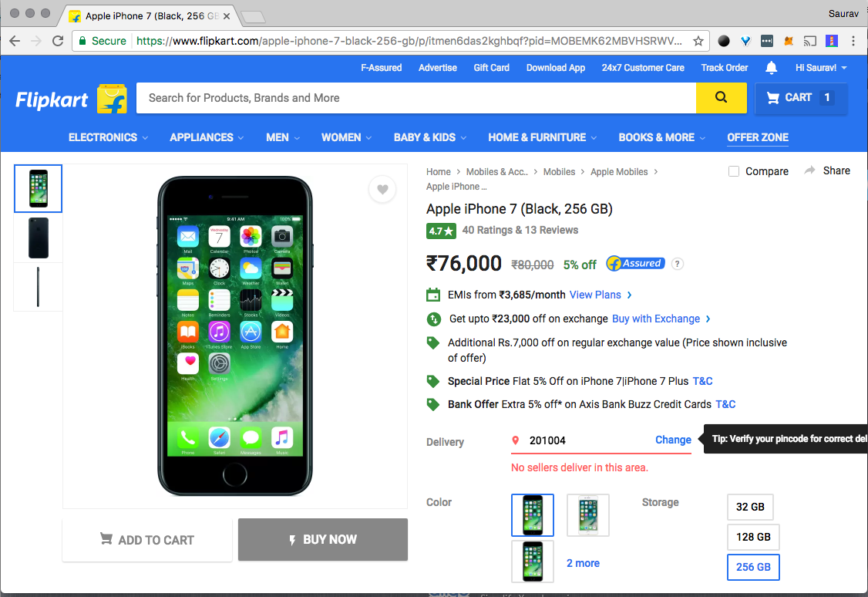The height and width of the screenshot is (597, 868).
Task: Click the dark password extension icon
Action: (x=767, y=41)
